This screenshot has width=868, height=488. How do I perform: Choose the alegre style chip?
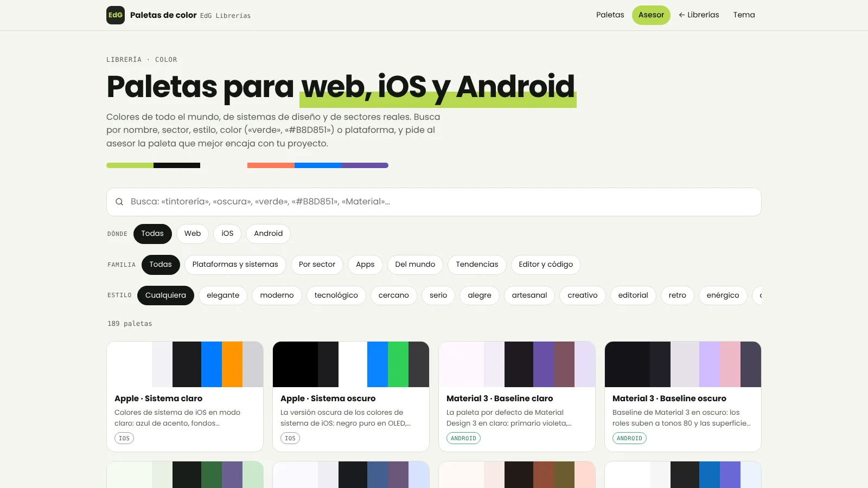point(480,296)
